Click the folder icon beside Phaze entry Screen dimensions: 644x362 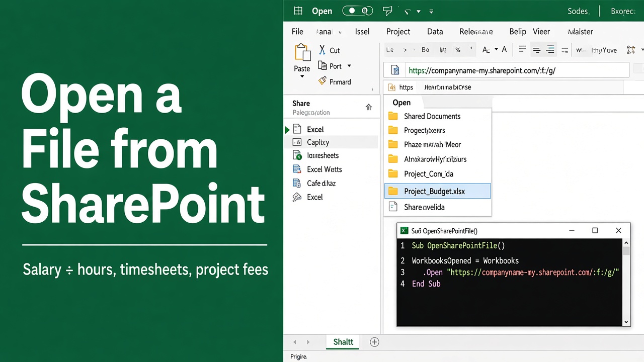pos(393,144)
